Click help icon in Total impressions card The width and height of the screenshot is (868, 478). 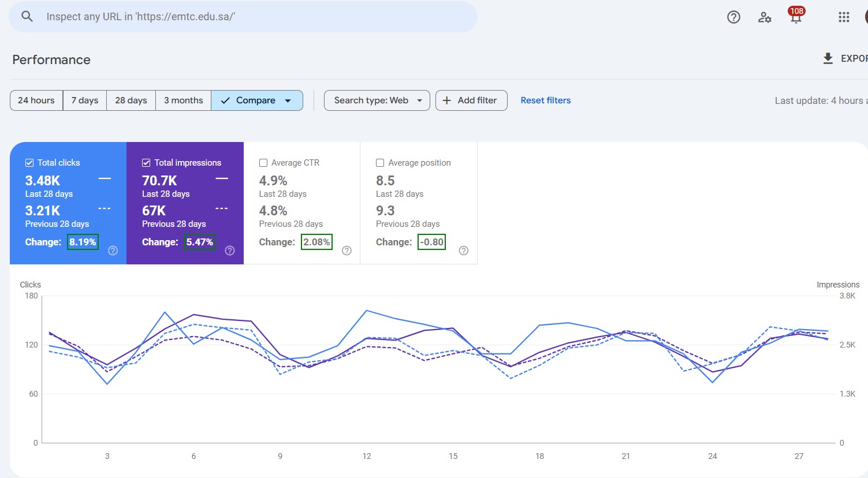230,251
